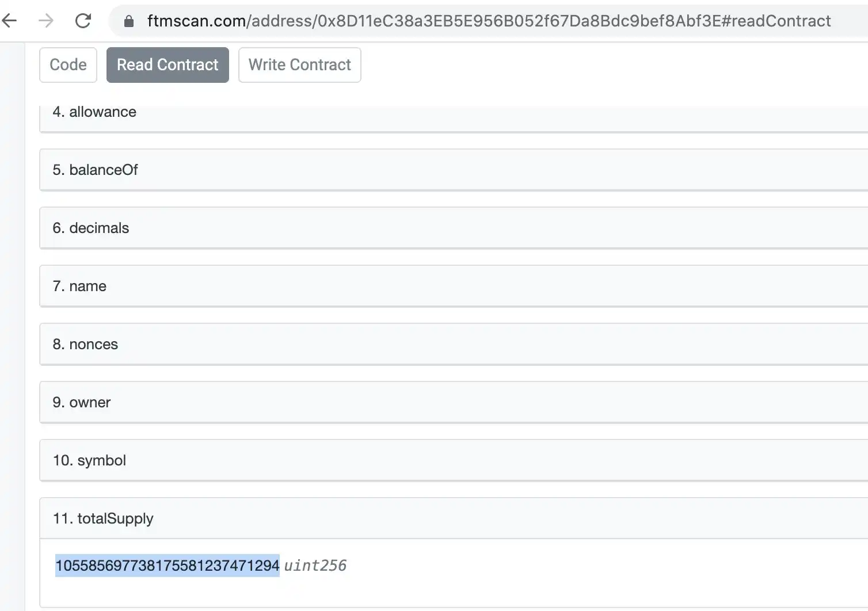This screenshot has width=868, height=611.
Task: Open the Write Contract tab
Action: pos(299,65)
